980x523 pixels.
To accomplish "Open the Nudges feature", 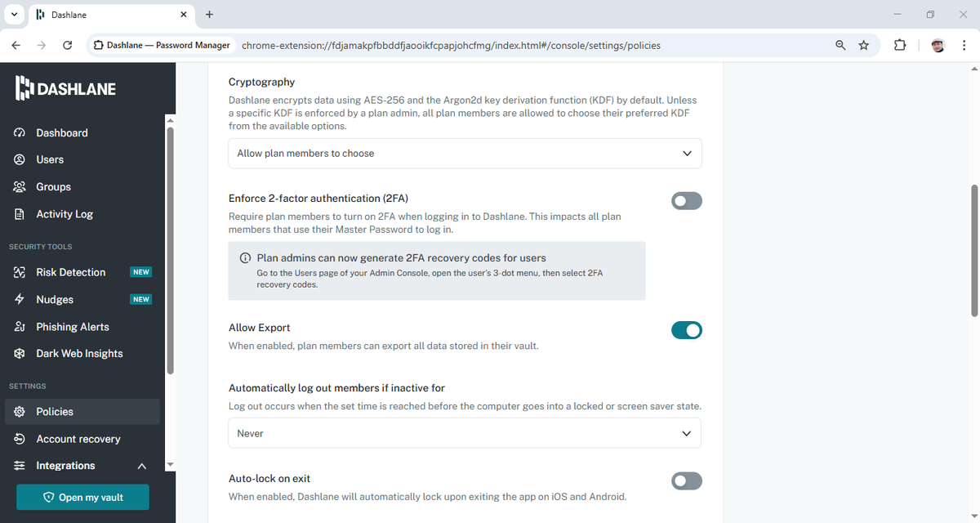I will (x=56, y=299).
